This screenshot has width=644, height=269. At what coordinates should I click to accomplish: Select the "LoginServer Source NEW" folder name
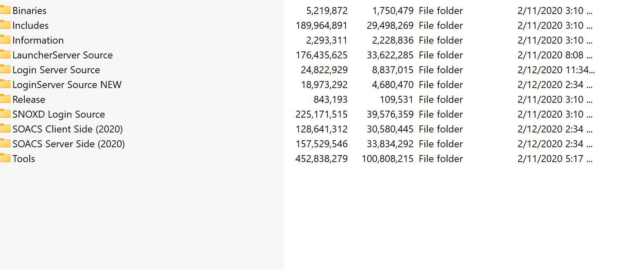(x=67, y=85)
